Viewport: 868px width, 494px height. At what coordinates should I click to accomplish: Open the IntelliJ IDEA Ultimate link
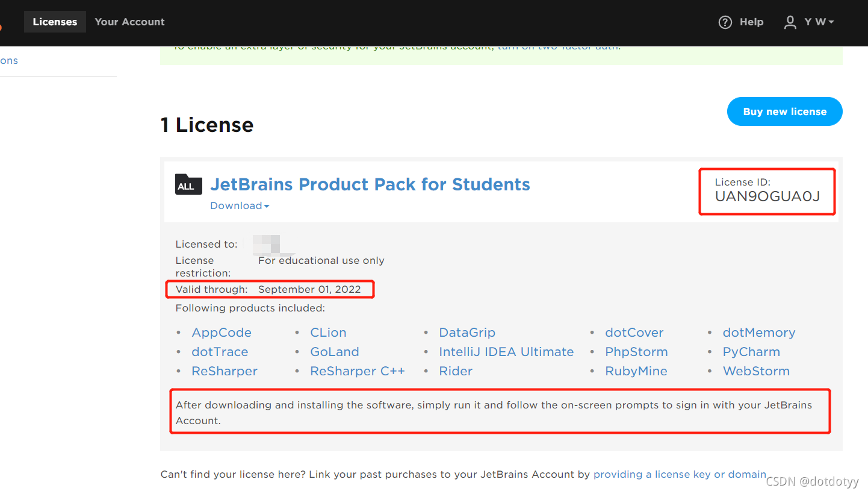pyautogui.click(x=506, y=352)
